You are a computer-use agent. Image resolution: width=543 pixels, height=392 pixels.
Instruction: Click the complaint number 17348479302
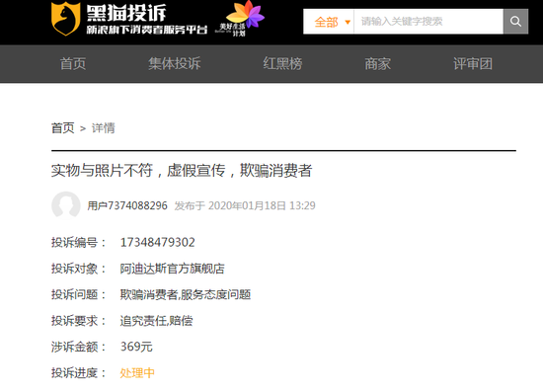[x=158, y=242]
